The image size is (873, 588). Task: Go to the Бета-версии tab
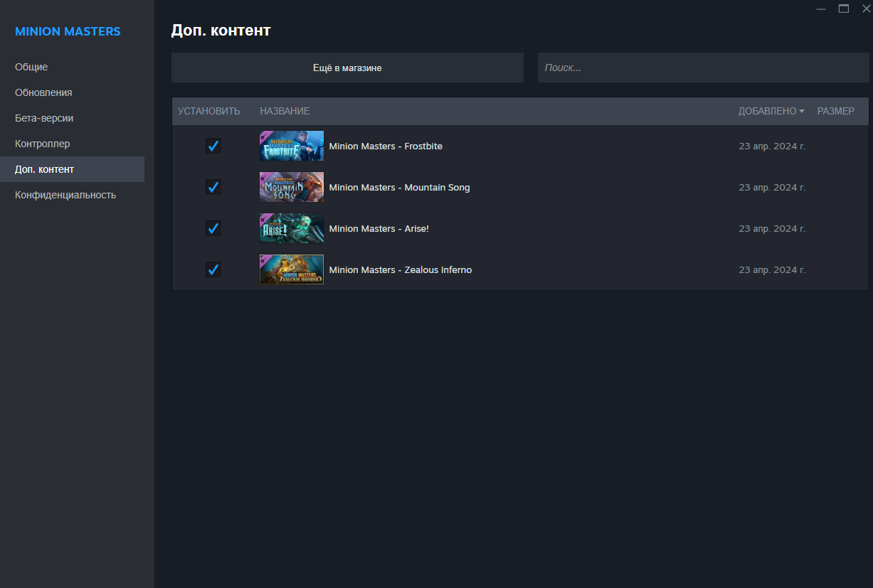pyautogui.click(x=72, y=118)
